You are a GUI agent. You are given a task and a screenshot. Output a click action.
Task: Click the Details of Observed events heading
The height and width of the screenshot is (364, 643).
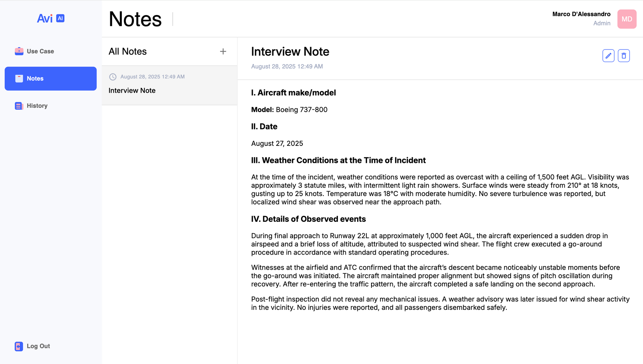tap(308, 219)
